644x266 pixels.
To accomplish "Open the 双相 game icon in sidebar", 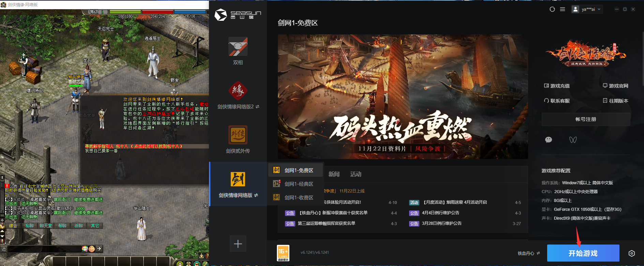I will pos(238,46).
